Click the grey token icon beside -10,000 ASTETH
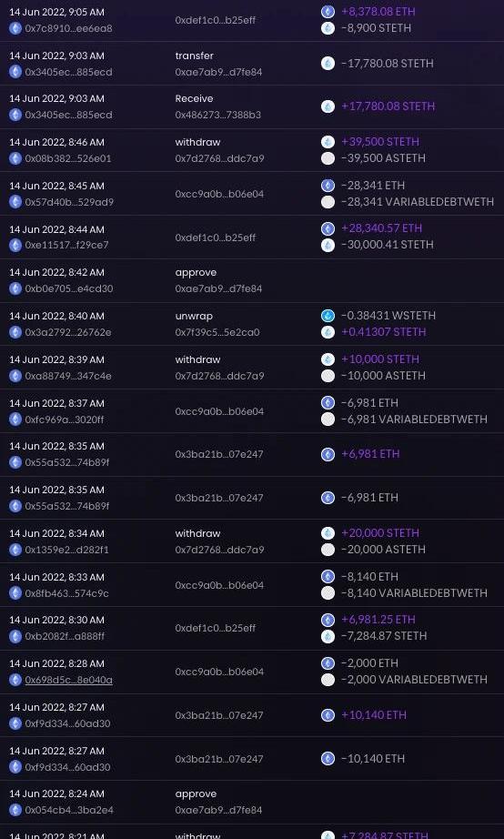The width and height of the screenshot is (504, 839). coord(328,376)
